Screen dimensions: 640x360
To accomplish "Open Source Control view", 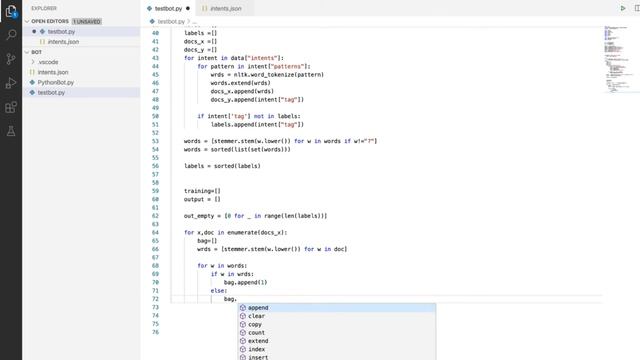I will 11,59.
